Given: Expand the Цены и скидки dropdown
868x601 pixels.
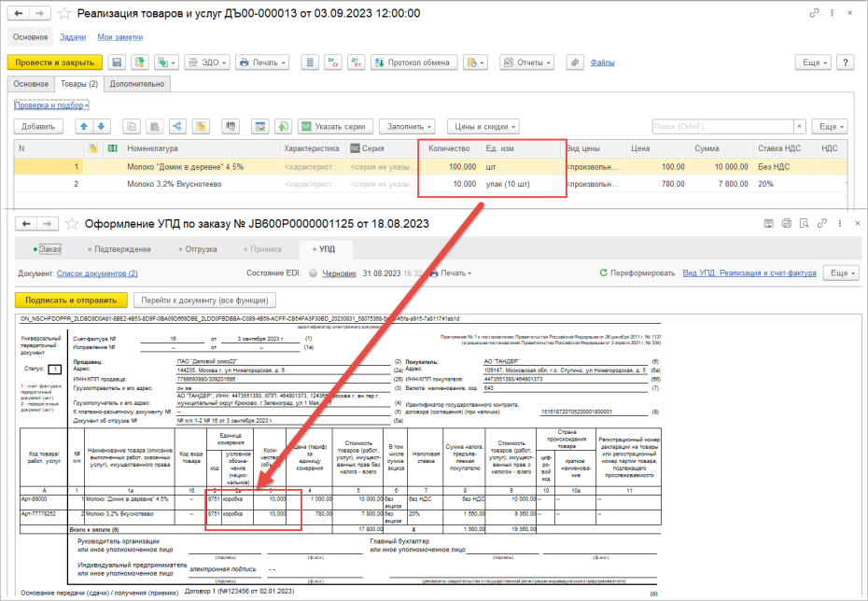Looking at the screenshot, I should click(x=483, y=127).
